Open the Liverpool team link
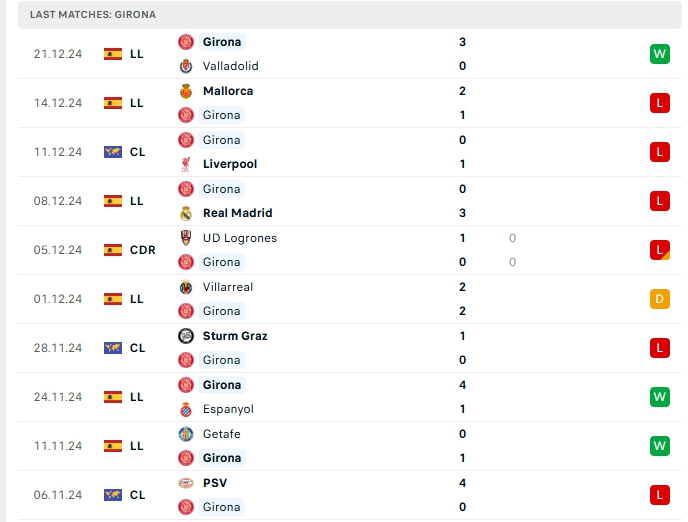Screen dimensions: 688x522 pyautogui.click(x=229, y=164)
